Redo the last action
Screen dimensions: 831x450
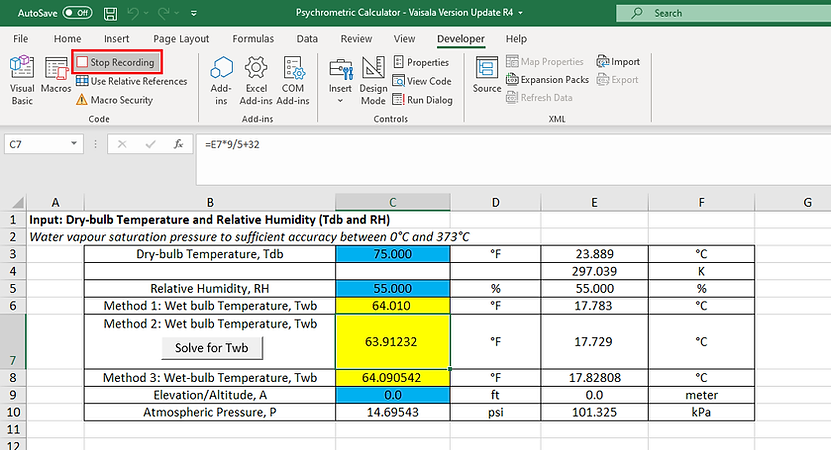163,13
